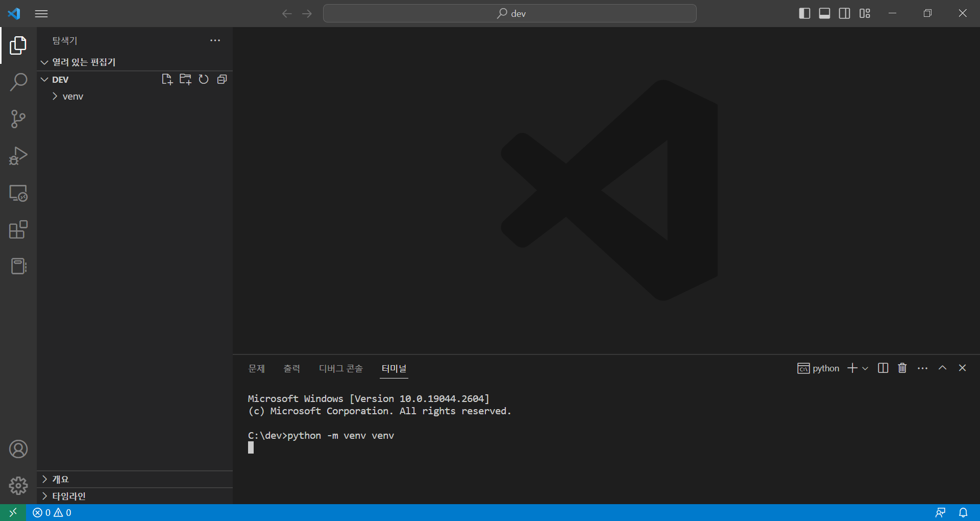Toggle bottom panel visibility
980x521 pixels.
point(824,13)
